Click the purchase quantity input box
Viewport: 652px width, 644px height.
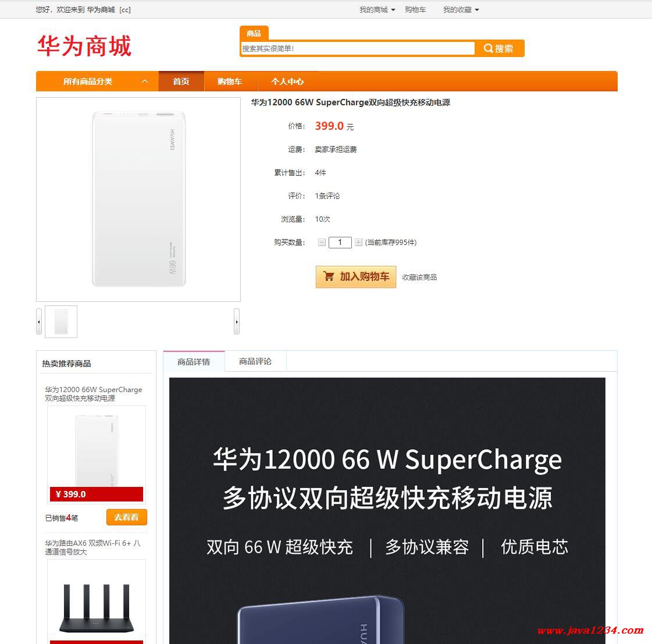pyautogui.click(x=340, y=243)
